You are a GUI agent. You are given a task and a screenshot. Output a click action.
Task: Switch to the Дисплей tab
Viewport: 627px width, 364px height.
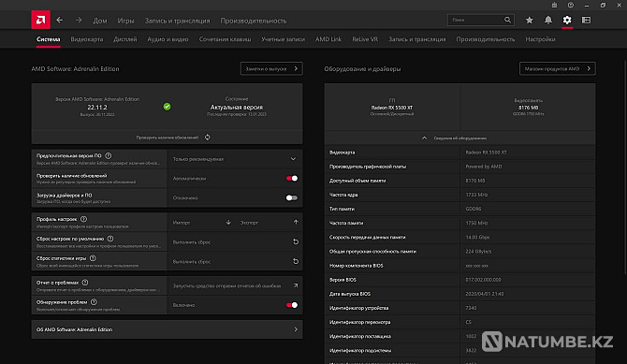coord(125,39)
